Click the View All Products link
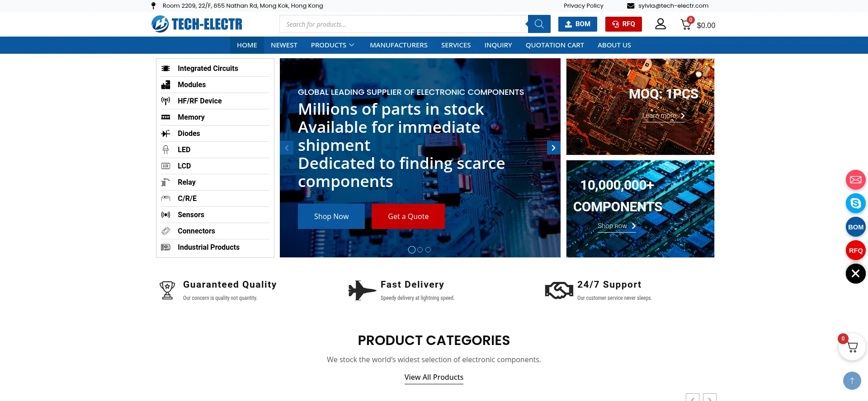Viewport: 868px width, 401px height. 434,378
